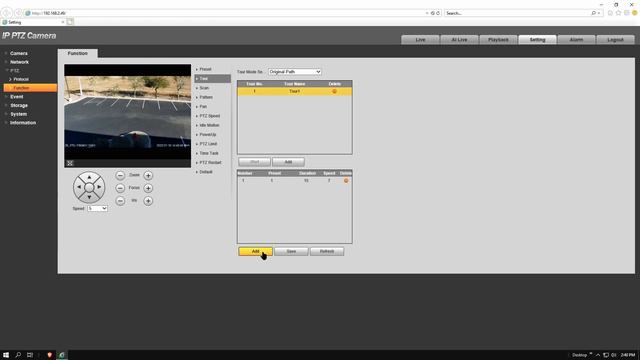Collapse the PTZ section in the sidebar
The height and width of the screenshot is (360, 640).
pyautogui.click(x=15, y=71)
